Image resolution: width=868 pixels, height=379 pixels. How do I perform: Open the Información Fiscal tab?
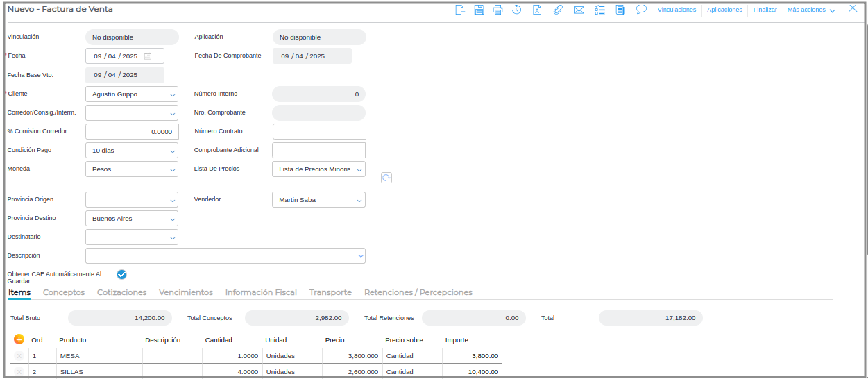pos(261,292)
